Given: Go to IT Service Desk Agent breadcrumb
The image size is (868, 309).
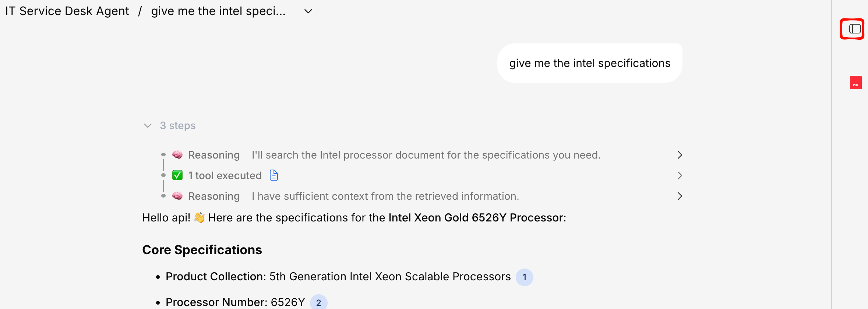Looking at the screenshot, I should 67,11.
